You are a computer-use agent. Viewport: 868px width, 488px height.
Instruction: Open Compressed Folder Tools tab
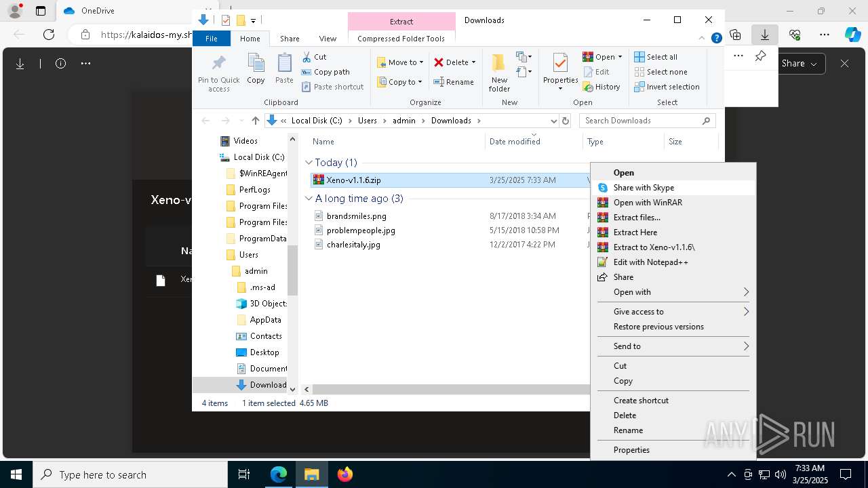click(401, 39)
